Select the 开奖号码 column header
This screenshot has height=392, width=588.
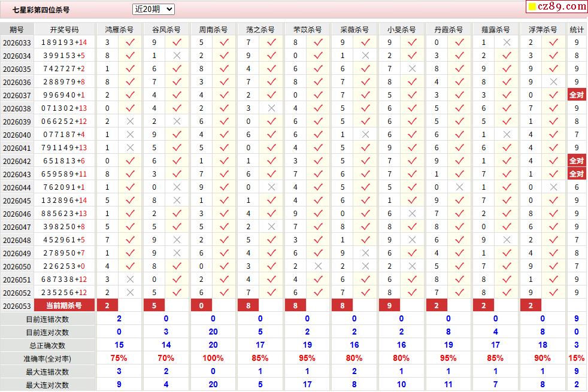coord(65,29)
